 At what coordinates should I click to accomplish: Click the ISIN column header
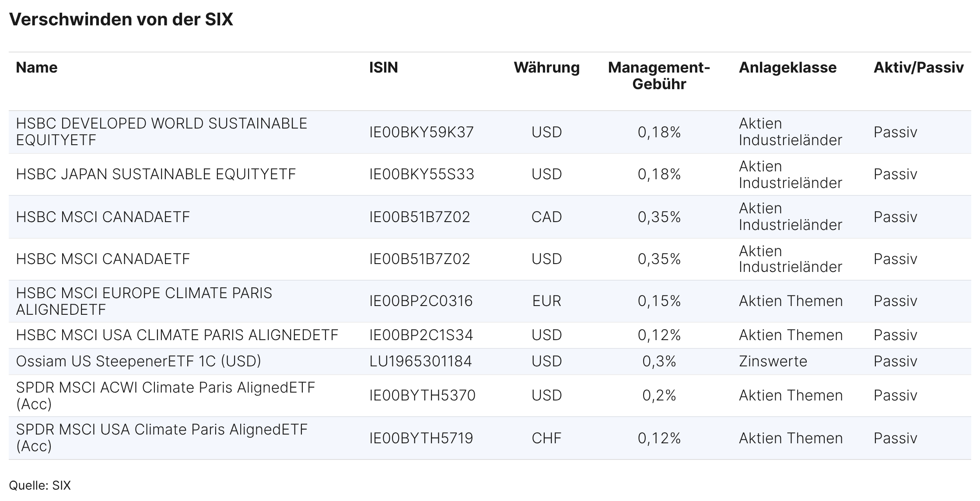pos(383,68)
